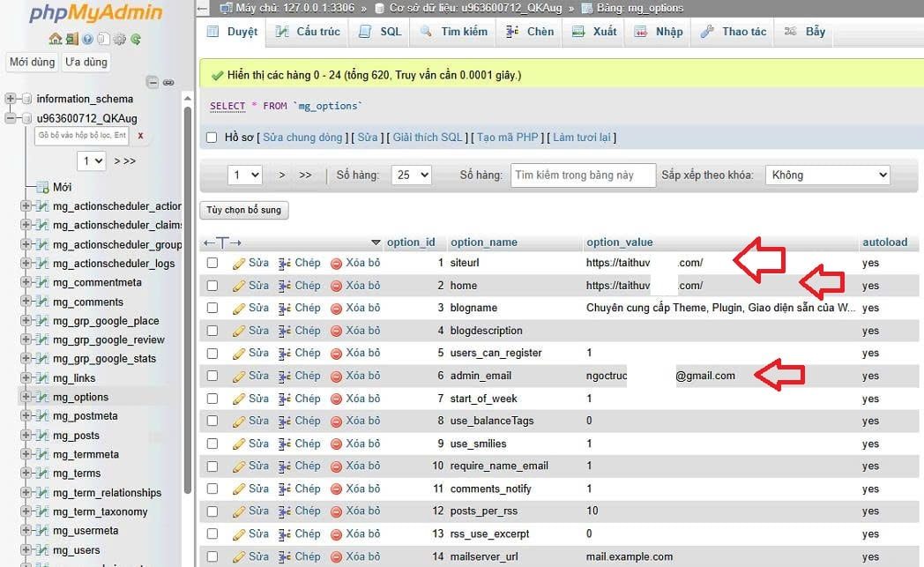Viewport: 924px width, 567px height.
Task: Open the mg_users table in sidebar
Action: [76, 550]
